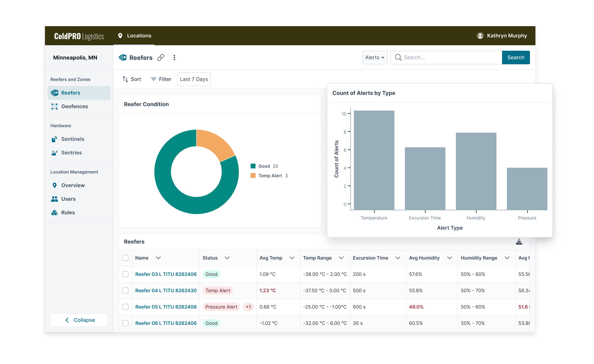Open the location Overview pin icon
Image resolution: width=594 pixels, height=364 pixels.
(x=54, y=185)
